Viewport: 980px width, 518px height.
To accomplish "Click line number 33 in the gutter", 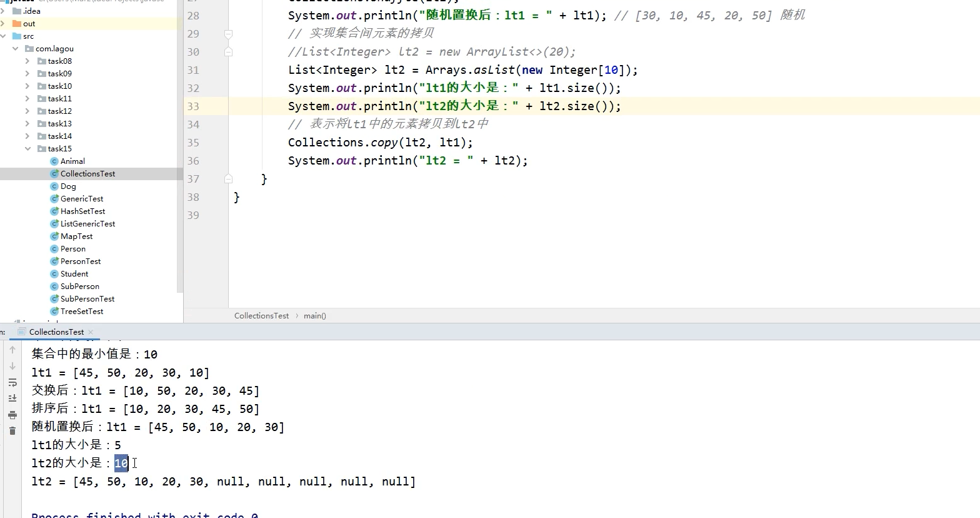I will click(x=193, y=106).
